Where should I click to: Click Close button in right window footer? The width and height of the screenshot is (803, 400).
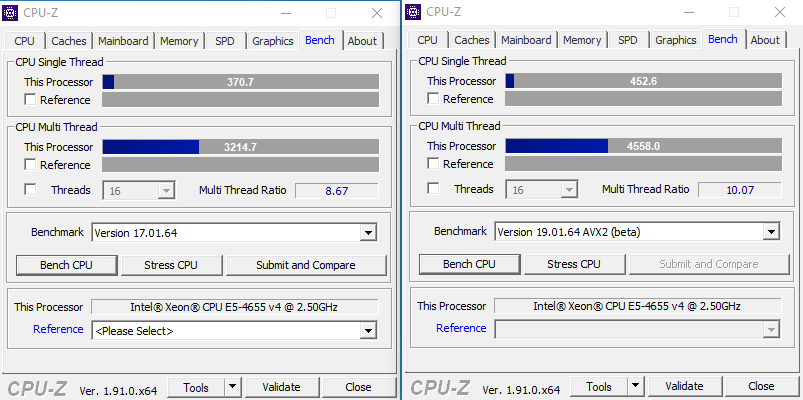(x=762, y=386)
